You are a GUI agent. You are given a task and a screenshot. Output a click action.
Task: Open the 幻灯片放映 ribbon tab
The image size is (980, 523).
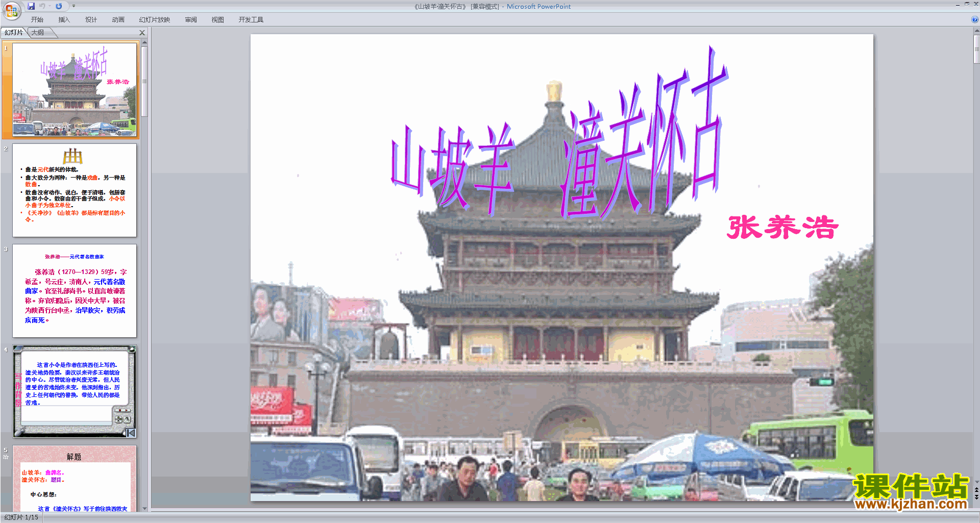[155, 20]
